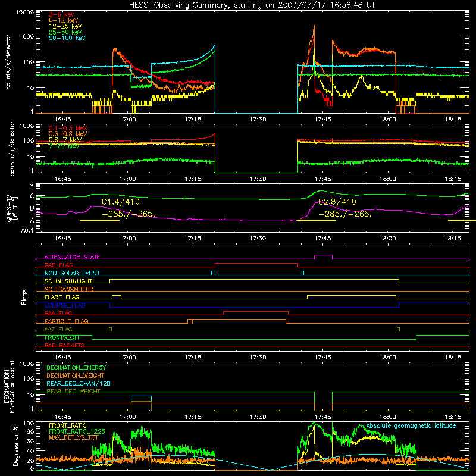Select the PARTICLE_FLAG label
Screen dimensions: 476x476
click(67, 321)
